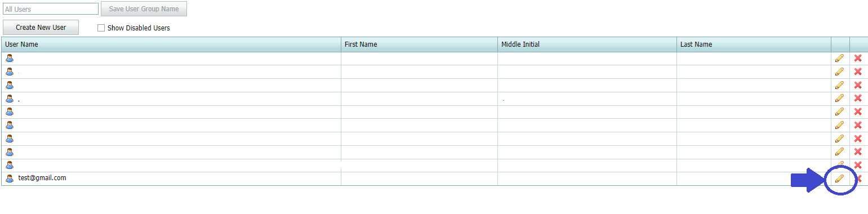Image resolution: width=868 pixels, height=214 pixels.
Task: Select the user avatar icon beside test@gmail.com
Action: click(10, 179)
